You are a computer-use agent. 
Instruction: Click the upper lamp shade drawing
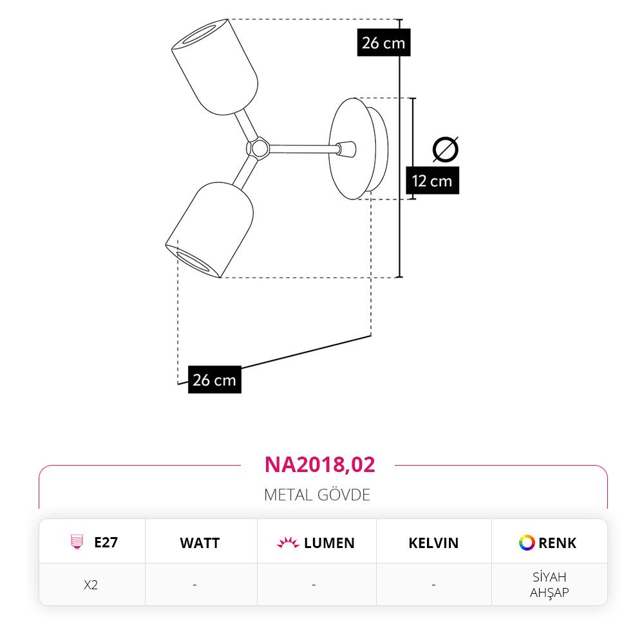point(215,67)
